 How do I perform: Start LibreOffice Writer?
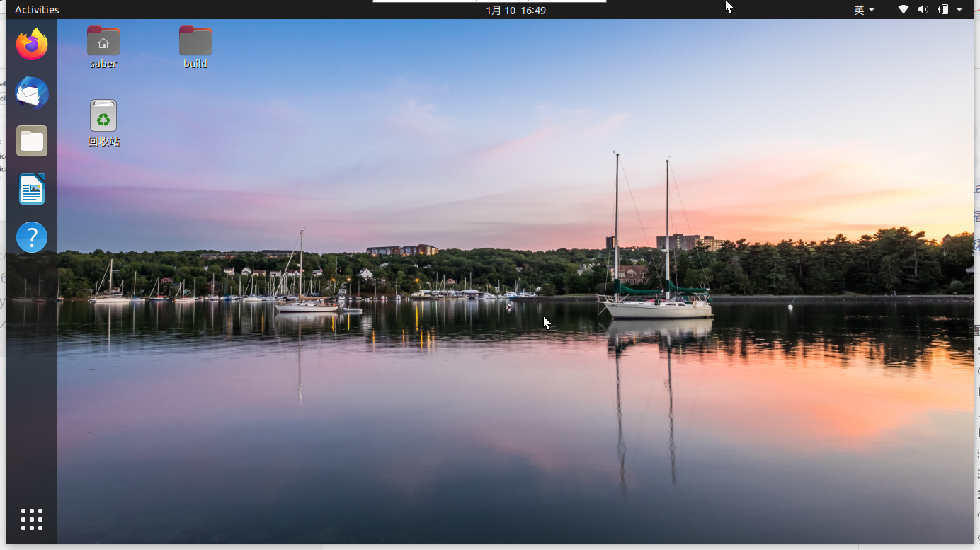pyautogui.click(x=31, y=189)
